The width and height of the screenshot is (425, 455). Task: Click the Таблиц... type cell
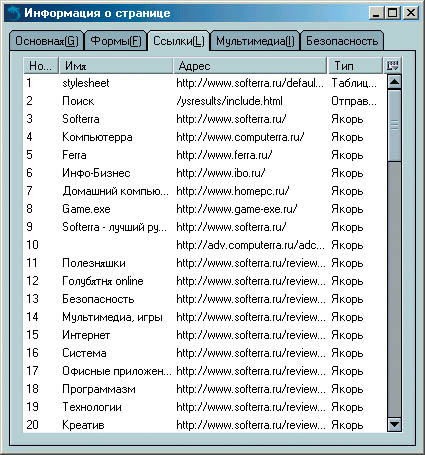pos(354,83)
